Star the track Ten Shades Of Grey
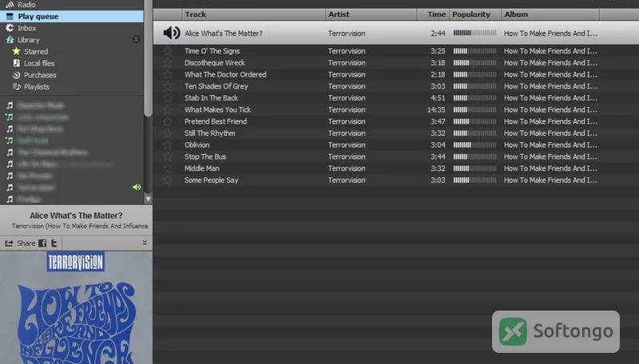 167,86
